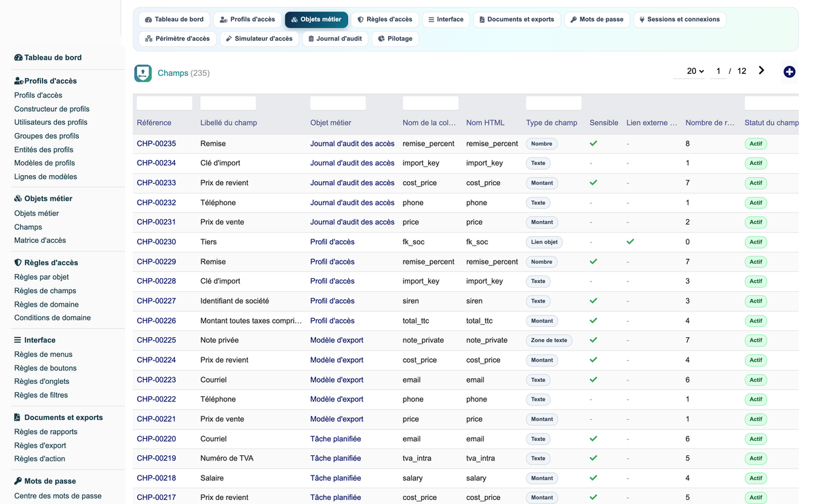Click sensible checkmark for CHP-00235 row
814x504 pixels.
[x=594, y=144]
